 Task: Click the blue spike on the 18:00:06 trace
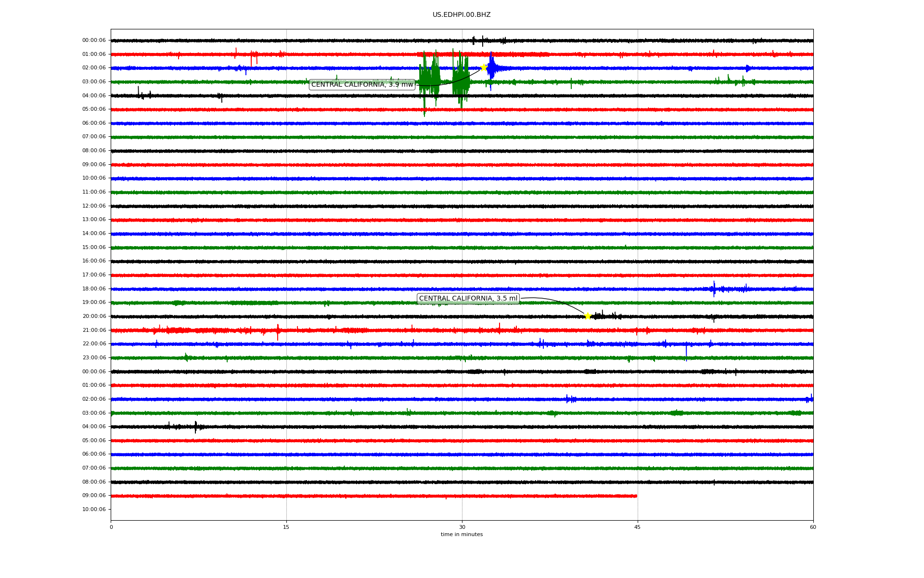click(714, 289)
